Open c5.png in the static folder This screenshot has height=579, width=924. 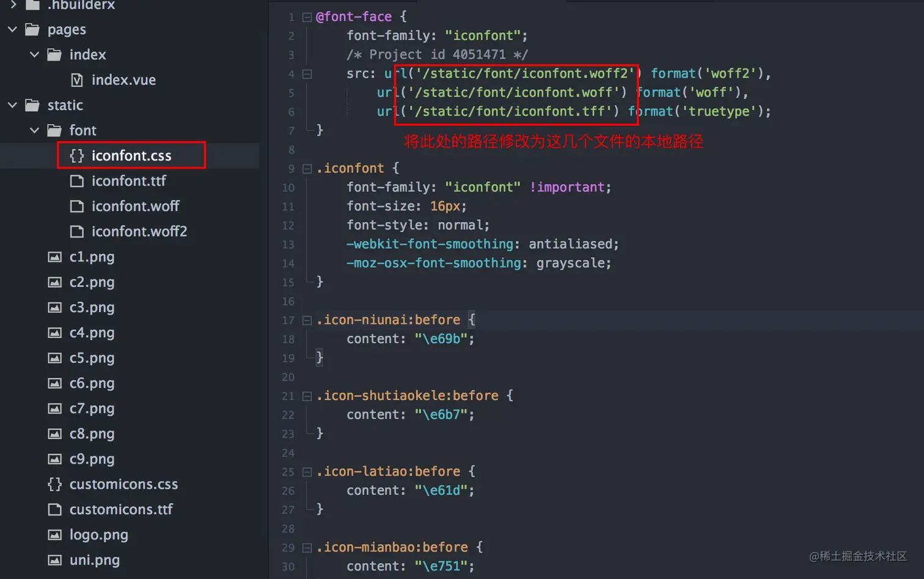(x=92, y=358)
